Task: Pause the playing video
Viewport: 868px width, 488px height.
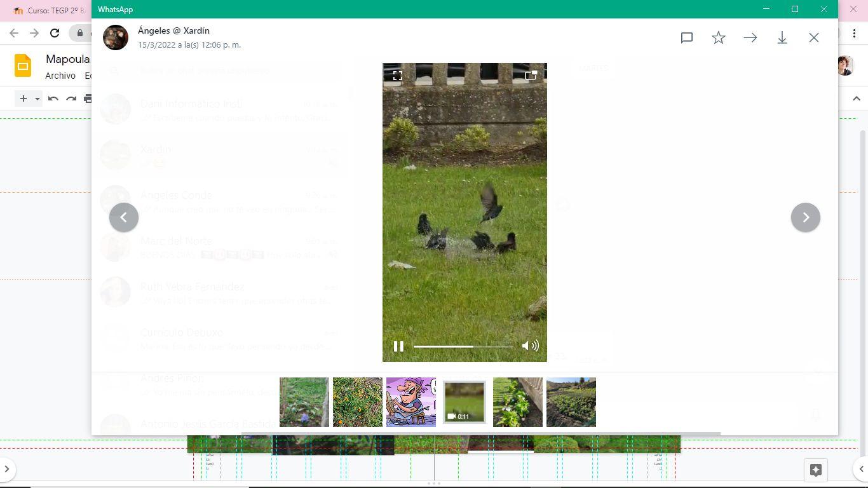Action: (398, 346)
